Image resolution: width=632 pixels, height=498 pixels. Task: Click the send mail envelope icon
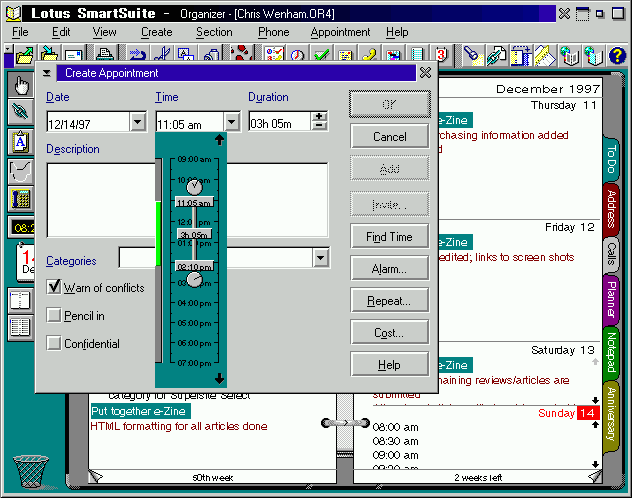73,55
